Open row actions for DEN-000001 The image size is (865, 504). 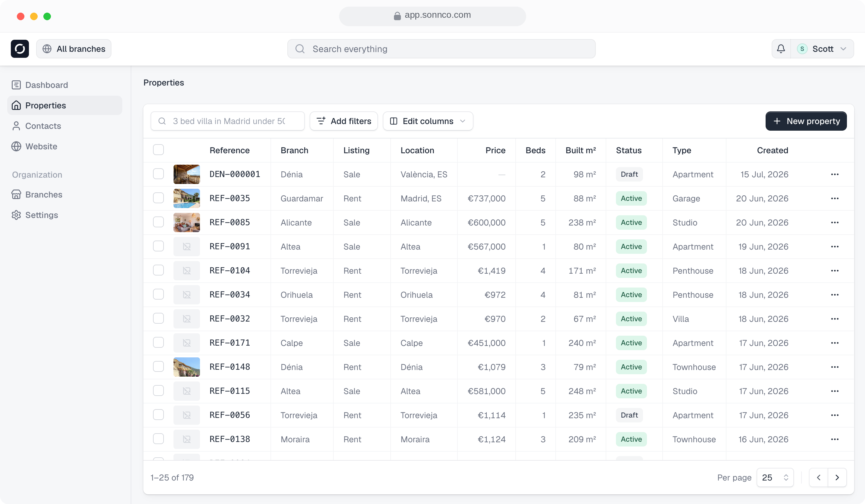point(835,174)
